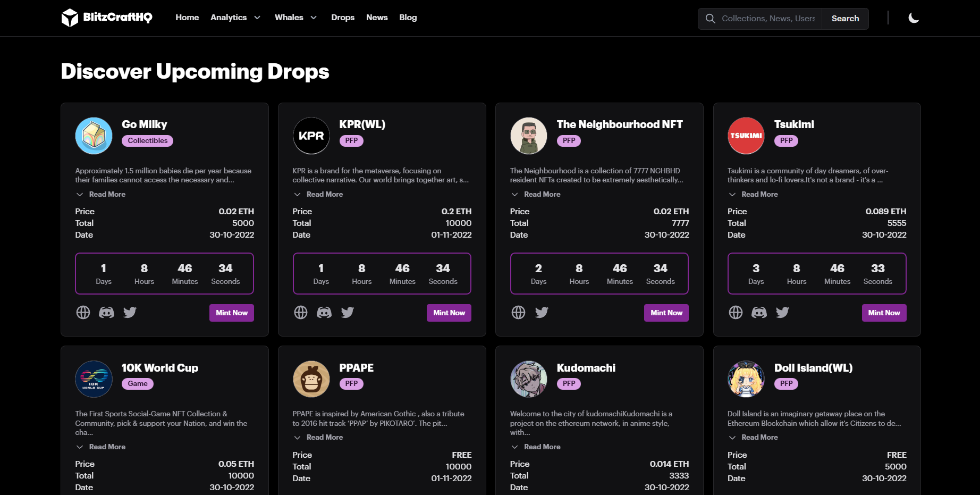Click Mint Now on Go Milky

(232, 313)
